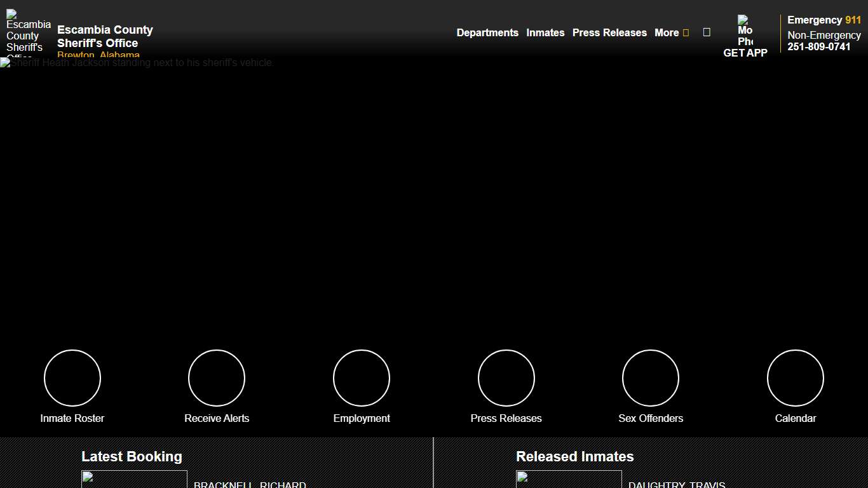Call non-emergency number 251-809-0741
This screenshot has height=488, width=868.
818,47
